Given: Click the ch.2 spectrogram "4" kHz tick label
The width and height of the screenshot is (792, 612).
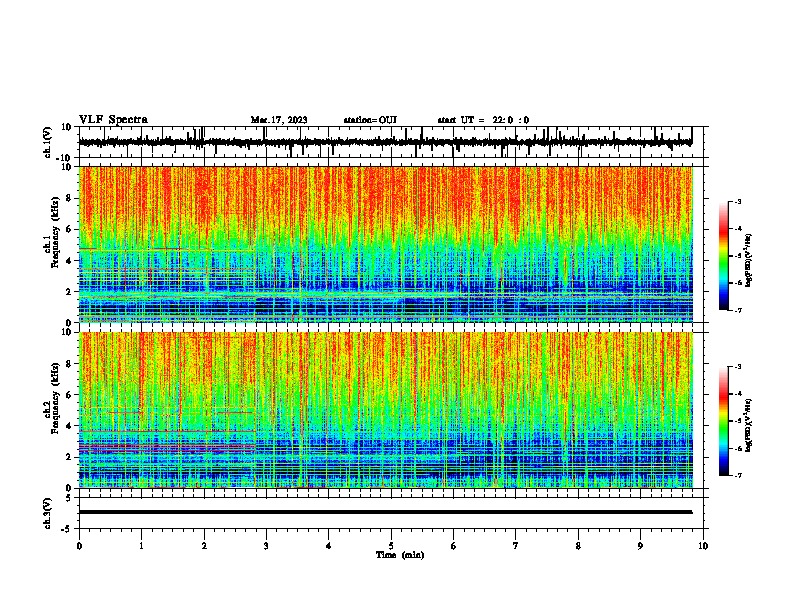Looking at the screenshot, I should [70, 426].
